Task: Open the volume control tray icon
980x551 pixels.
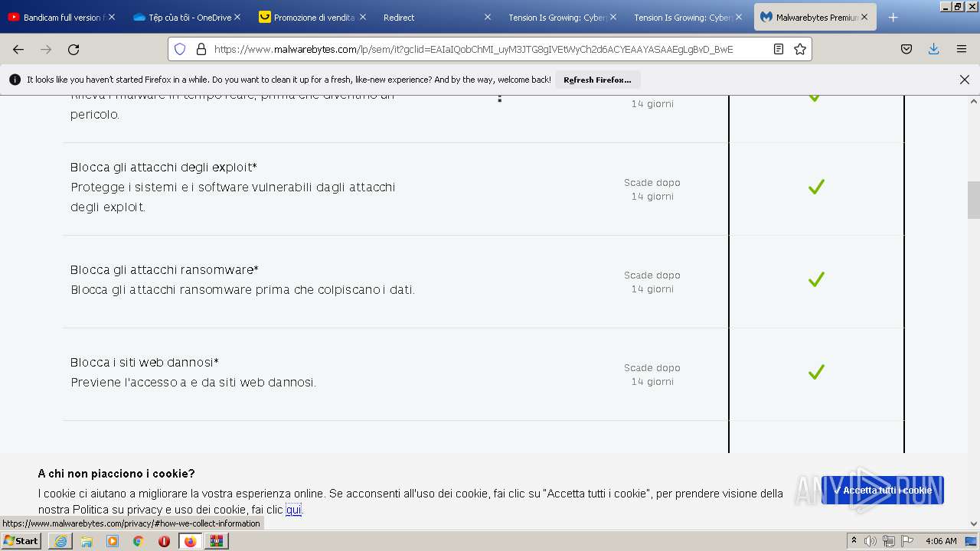Action: 871,541
